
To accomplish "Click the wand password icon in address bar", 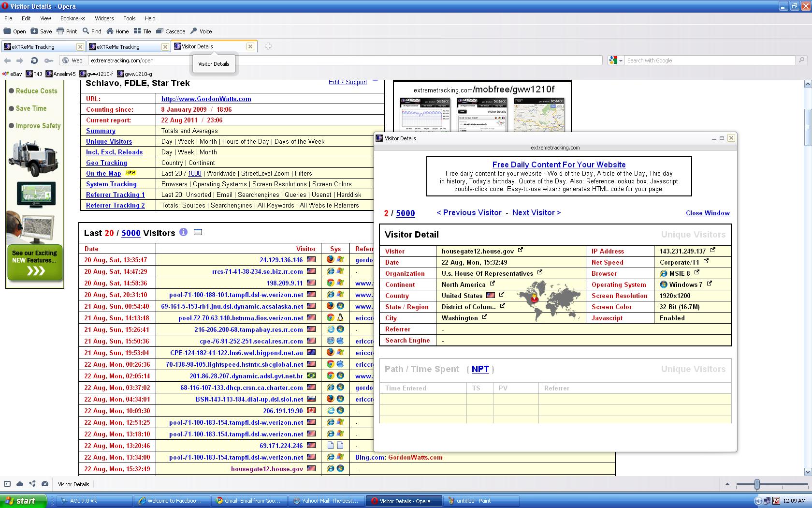I will pyautogui.click(x=49, y=60).
